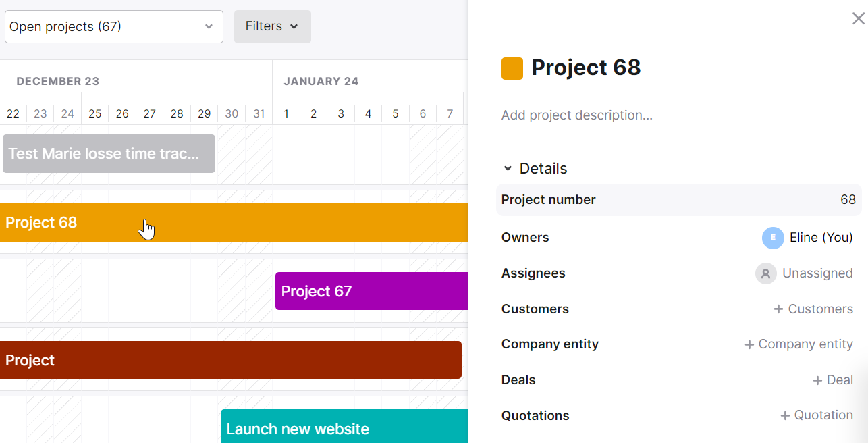868x443 pixels.
Task: Click the December 25 date column header
Action: click(x=94, y=113)
